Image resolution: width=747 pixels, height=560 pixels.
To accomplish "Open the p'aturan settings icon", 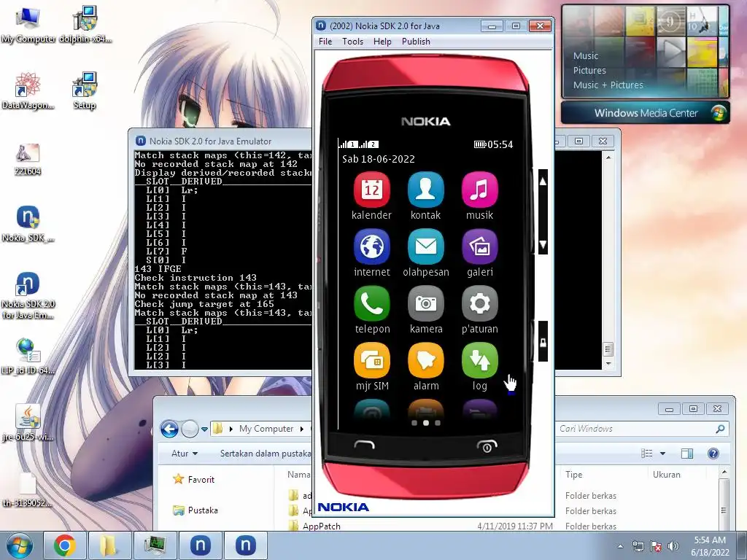I will click(x=480, y=303).
